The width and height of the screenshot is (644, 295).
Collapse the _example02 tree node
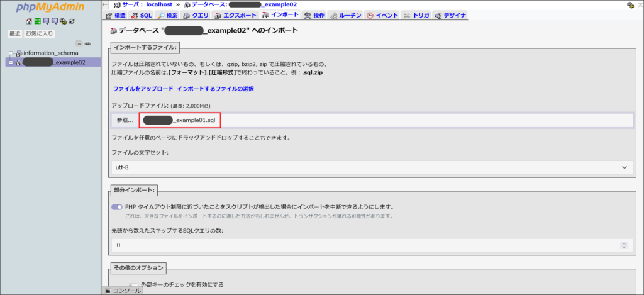11,62
